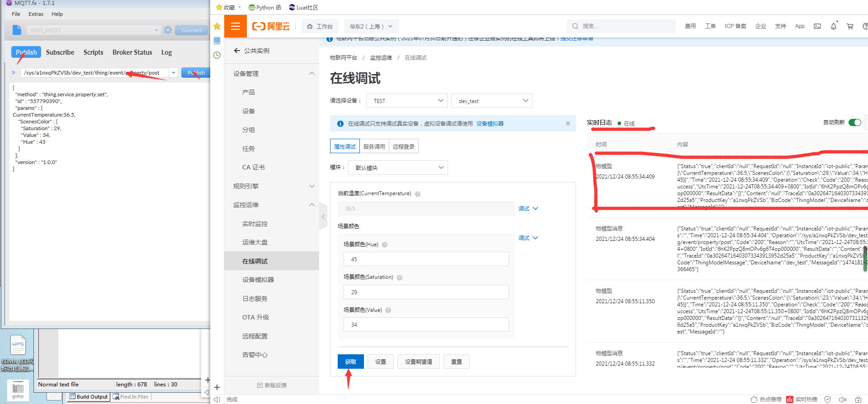Open the Help menu in MQTT.fx
The height and width of the screenshot is (404, 868).
[57, 14]
